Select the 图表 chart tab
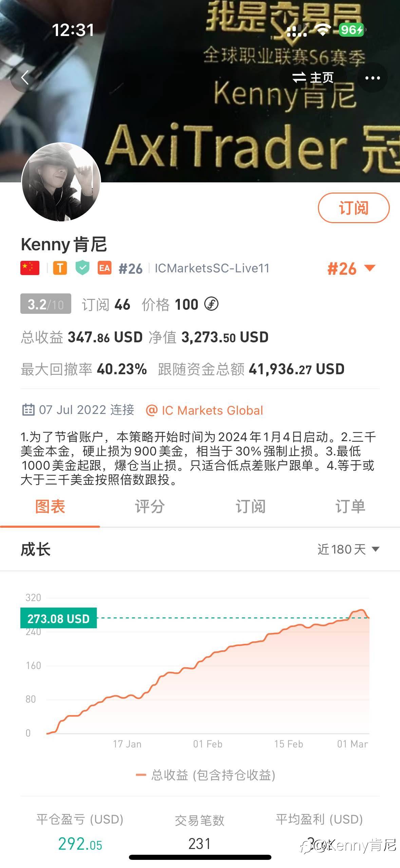The image size is (400, 868). [x=50, y=506]
